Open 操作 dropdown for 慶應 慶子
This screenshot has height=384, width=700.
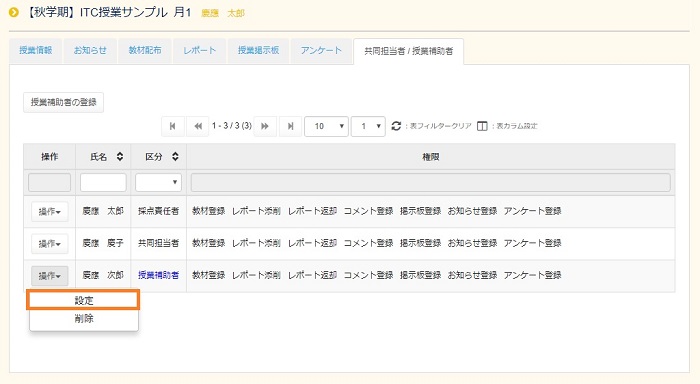50,244
